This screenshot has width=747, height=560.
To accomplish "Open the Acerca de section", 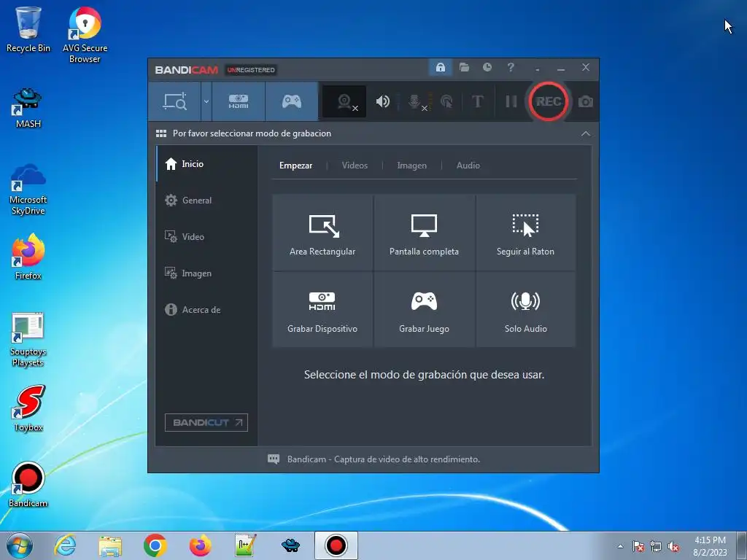I will coord(206,309).
